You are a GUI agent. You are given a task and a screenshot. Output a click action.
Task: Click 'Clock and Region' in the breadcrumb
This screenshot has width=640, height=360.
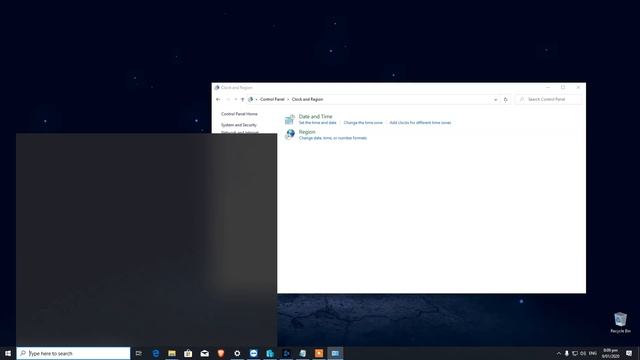point(307,99)
